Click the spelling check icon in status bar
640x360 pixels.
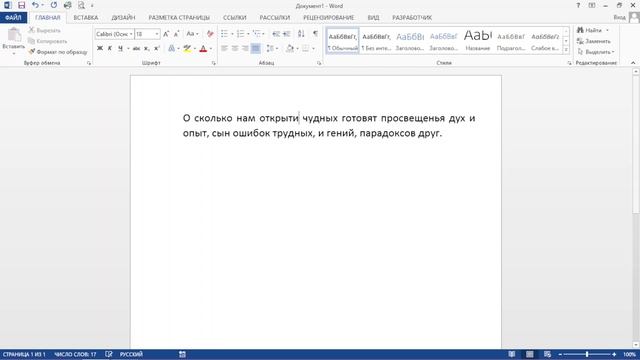[109, 354]
